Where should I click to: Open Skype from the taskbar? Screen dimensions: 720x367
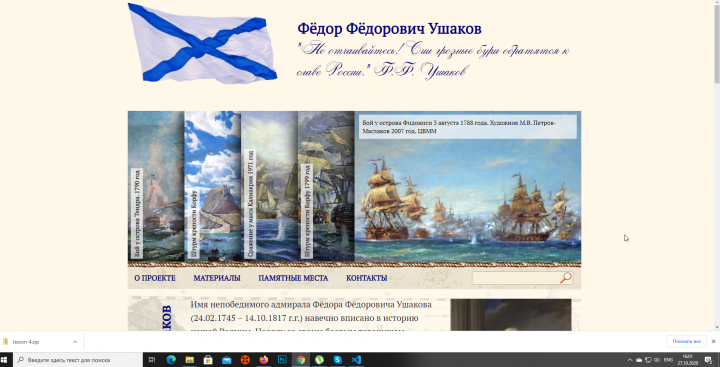(x=338, y=360)
